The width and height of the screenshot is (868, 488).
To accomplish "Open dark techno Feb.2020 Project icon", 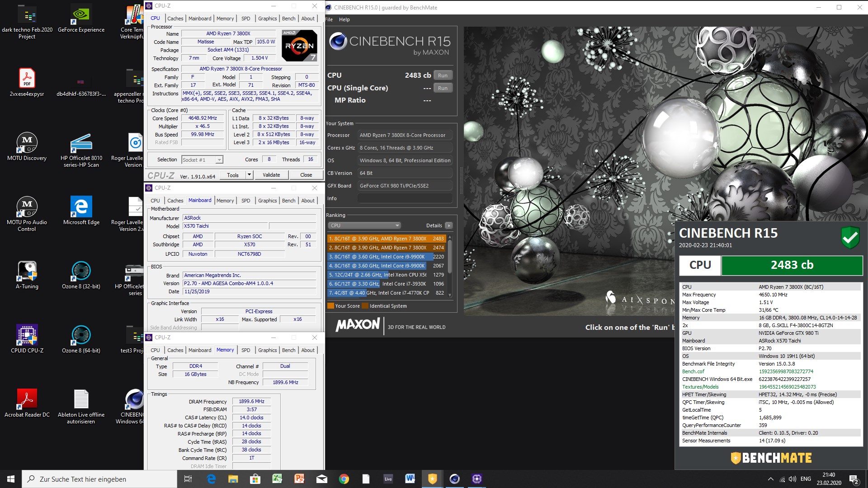I will 27,22.
